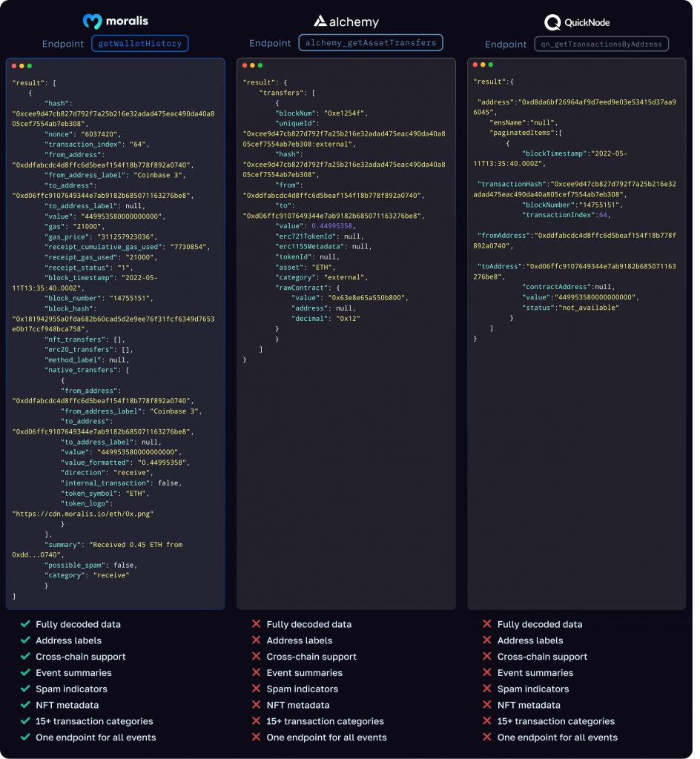Screen dimensions: 700x759
Task: Click Moralis 'Cross-chain support' feature text
Action: click(80, 657)
